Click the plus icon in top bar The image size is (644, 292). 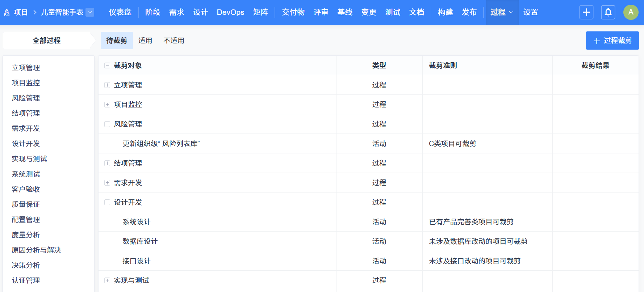click(586, 12)
